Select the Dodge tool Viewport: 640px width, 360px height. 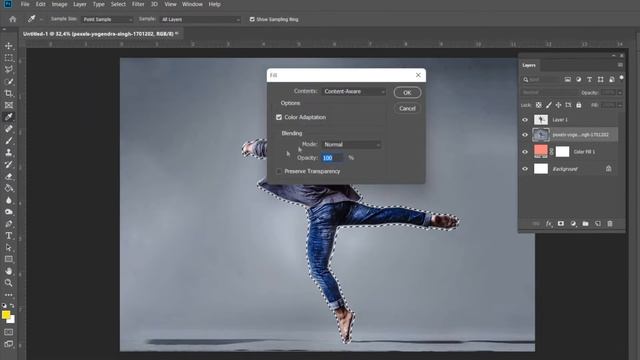point(9,212)
